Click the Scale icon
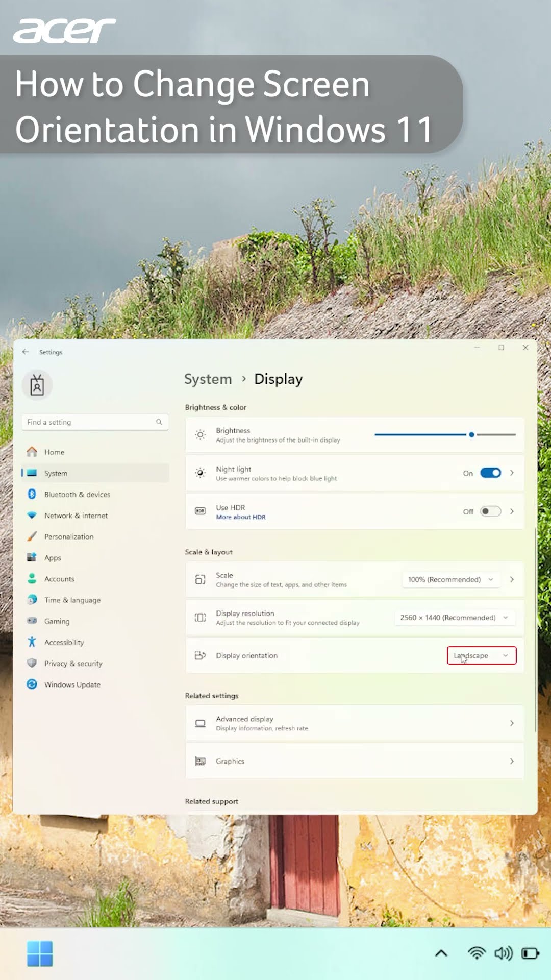Screen dimensions: 551x980 tap(201, 579)
